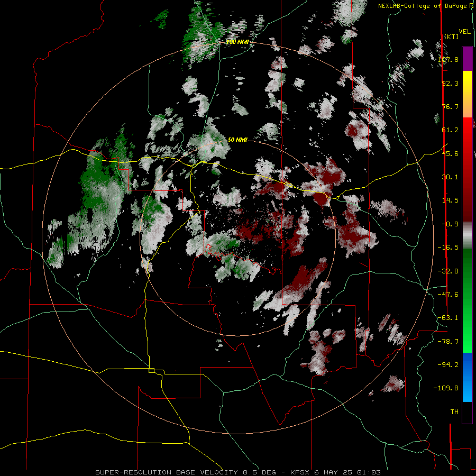
Task: Select the 61.2 scale value
Action: pyautogui.click(x=450, y=130)
